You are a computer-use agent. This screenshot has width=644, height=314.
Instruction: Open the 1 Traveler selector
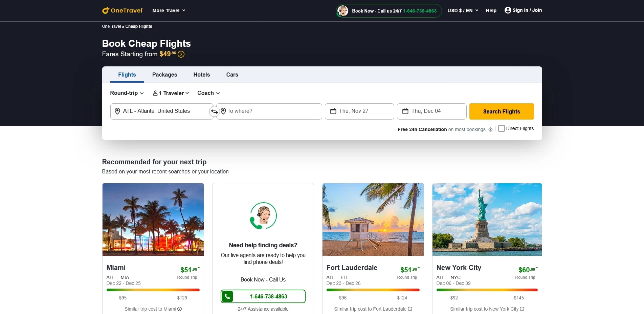tap(171, 93)
